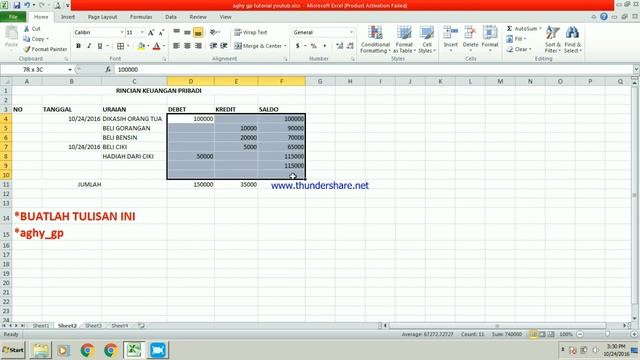640x360 pixels.
Task: Apply cell borders icon
Action: 120,46
